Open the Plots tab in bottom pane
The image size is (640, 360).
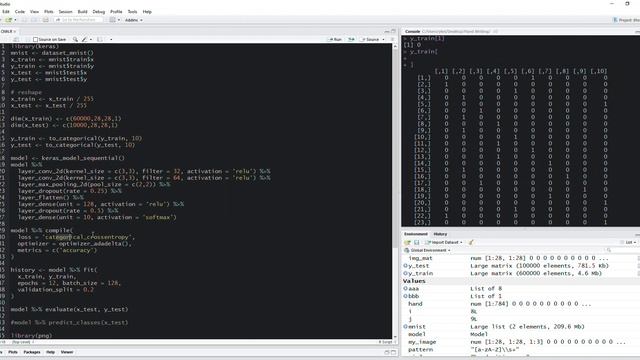[13, 352]
